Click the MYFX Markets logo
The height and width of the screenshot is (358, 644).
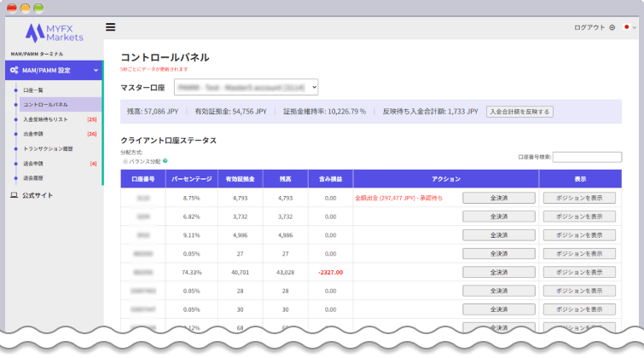point(55,33)
